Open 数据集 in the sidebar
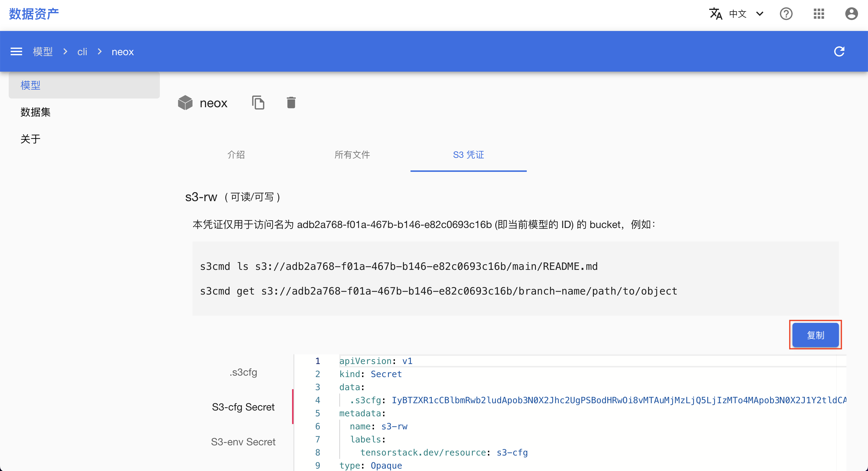 (84, 112)
